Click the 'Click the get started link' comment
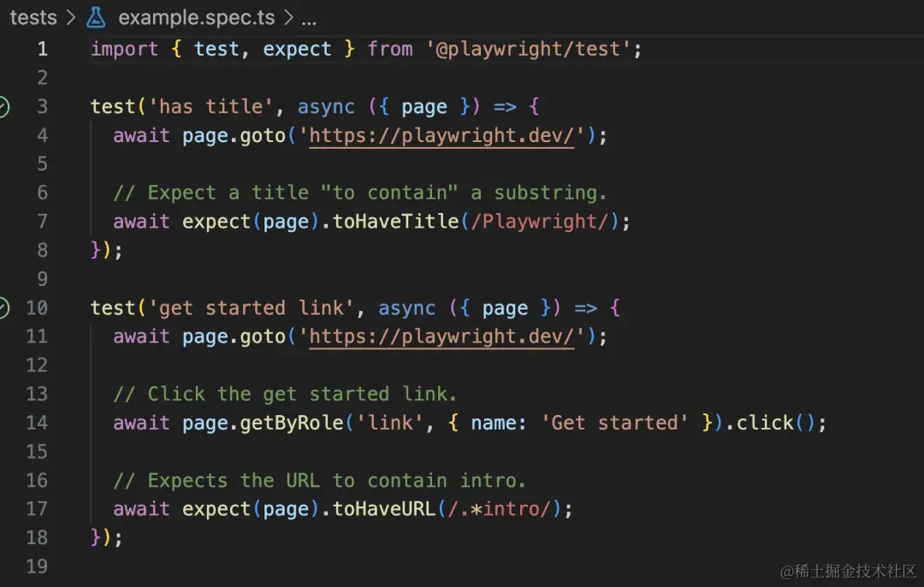The image size is (924, 587). click(x=285, y=394)
